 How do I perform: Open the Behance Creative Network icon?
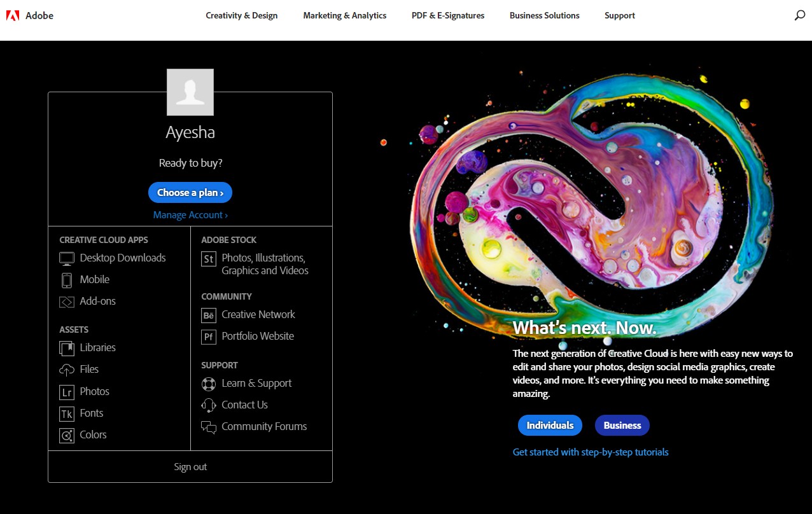[209, 315]
